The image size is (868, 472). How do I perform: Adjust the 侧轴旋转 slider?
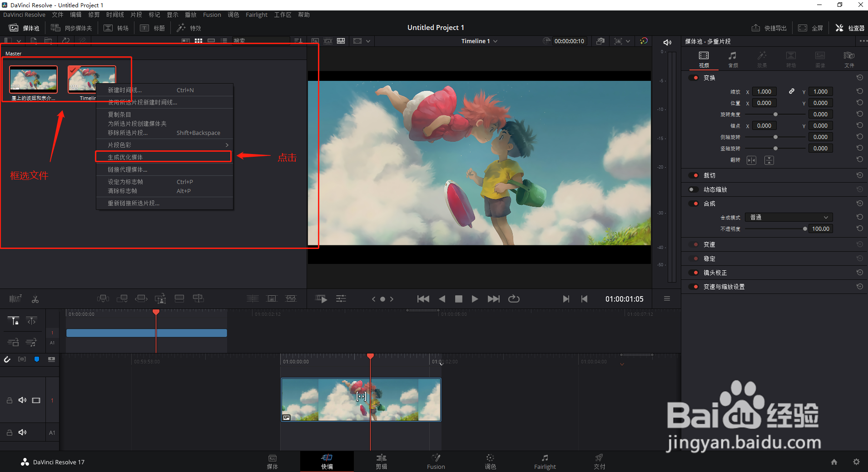point(775,137)
